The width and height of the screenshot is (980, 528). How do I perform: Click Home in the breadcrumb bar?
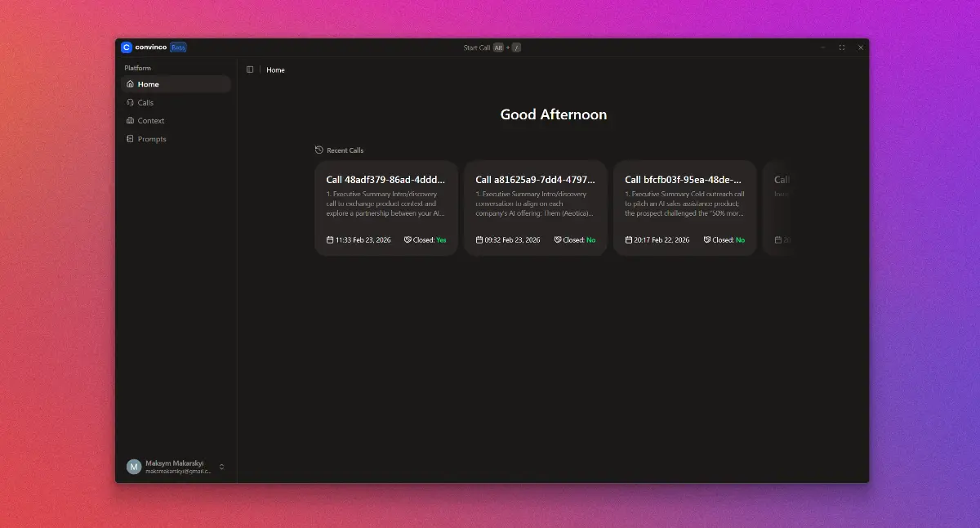275,69
